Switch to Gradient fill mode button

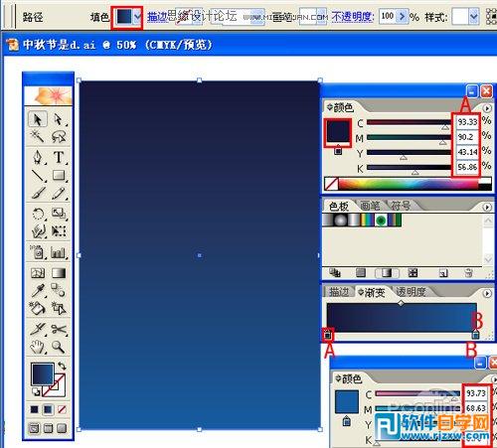click(x=48, y=409)
